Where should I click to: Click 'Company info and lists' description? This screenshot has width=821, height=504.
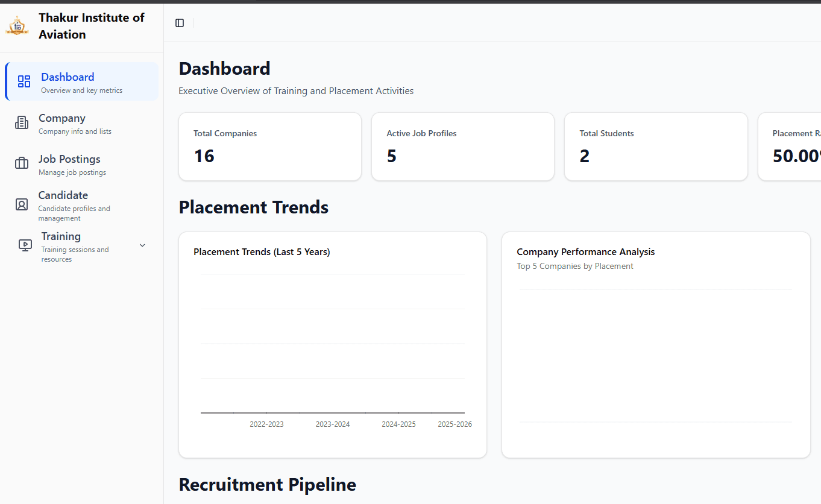click(x=75, y=131)
